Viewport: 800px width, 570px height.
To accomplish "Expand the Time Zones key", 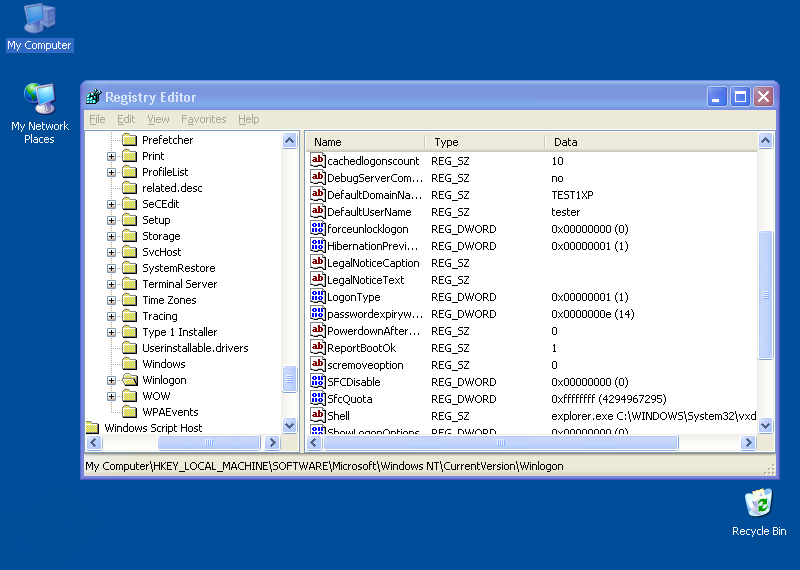I will coord(111,300).
